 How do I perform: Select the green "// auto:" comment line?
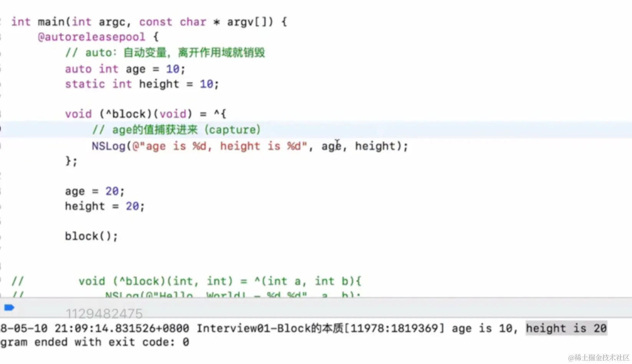165,53
